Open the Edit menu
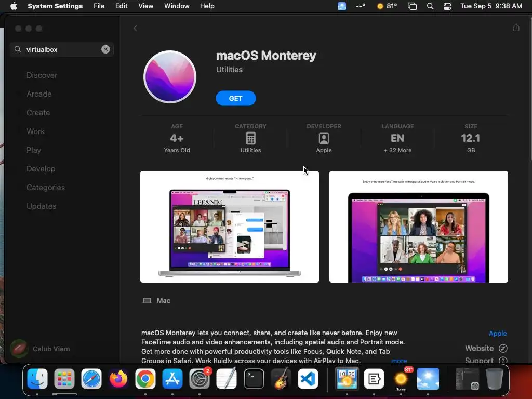Image resolution: width=532 pixels, height=399 pixels. [x=121, y=6]
